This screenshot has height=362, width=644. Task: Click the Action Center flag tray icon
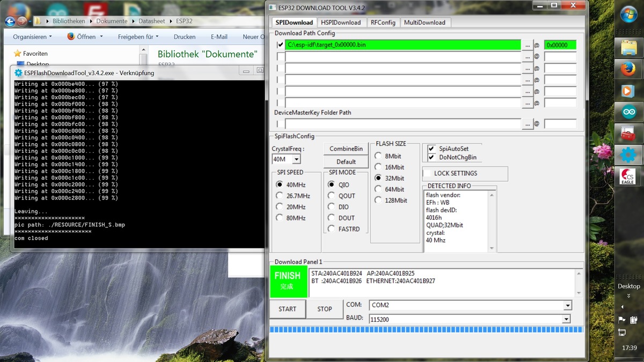coord(623,320)
